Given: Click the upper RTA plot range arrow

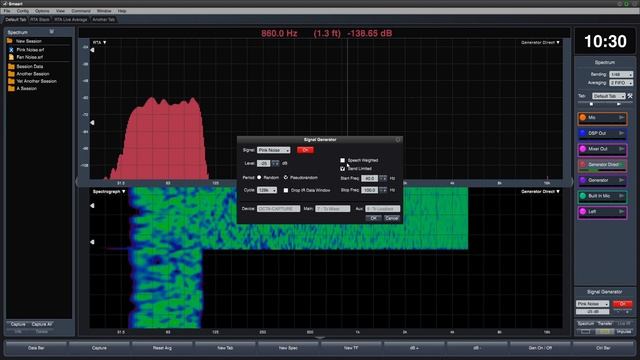Looking at the screenshot, I should point(92,50).
